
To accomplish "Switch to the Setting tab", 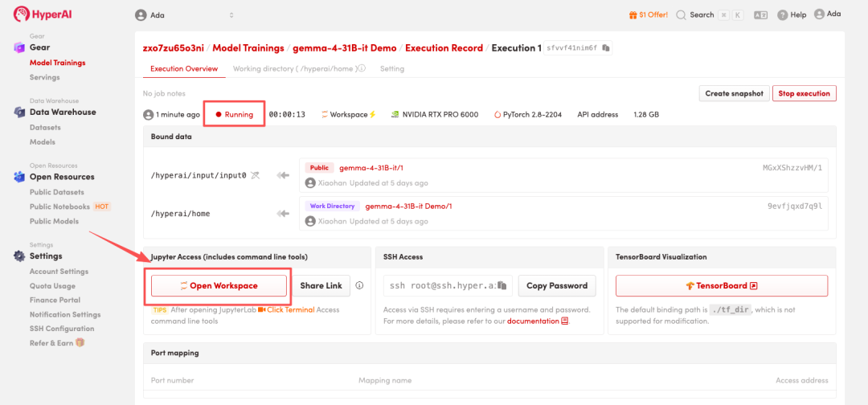I will [x=392, y=69].
